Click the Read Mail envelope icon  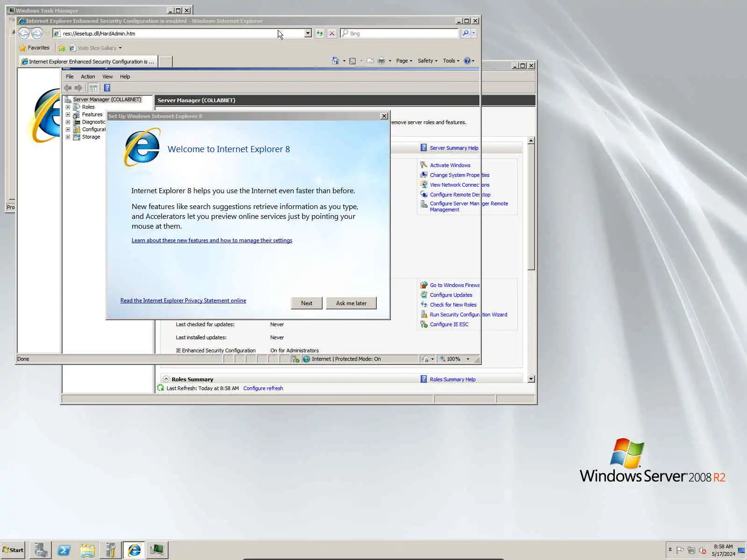(370, 61)
